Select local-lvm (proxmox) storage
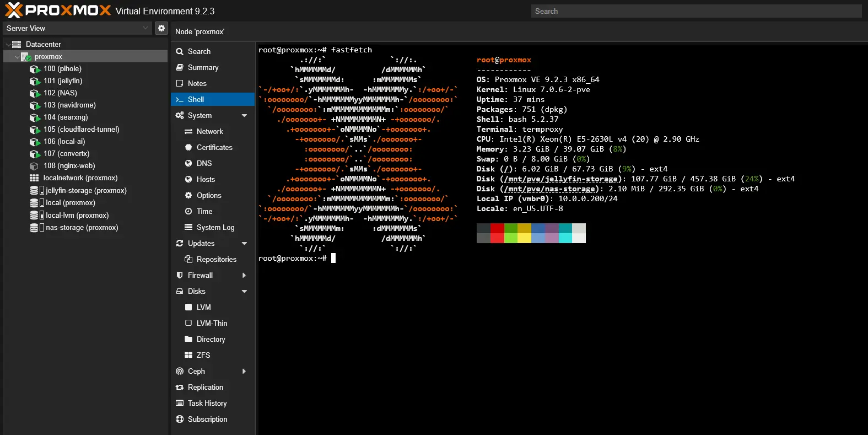Viewport: 868px width, 435px height. (85, 215)
